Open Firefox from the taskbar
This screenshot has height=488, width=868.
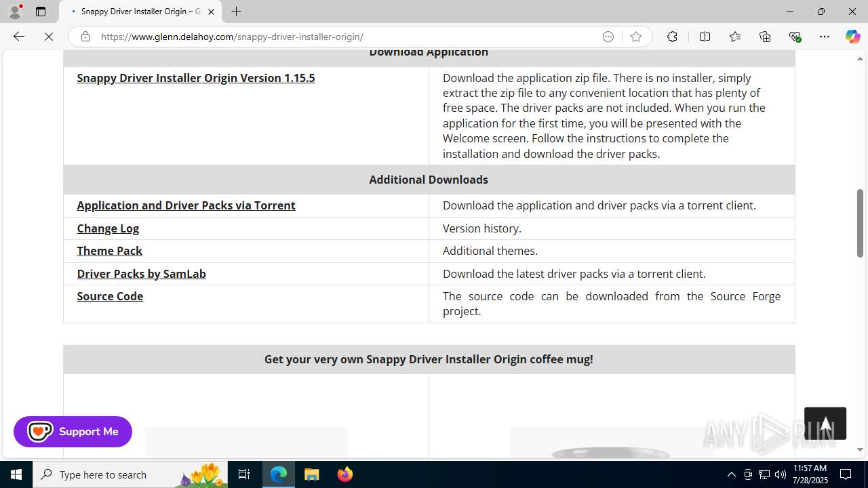[x=345, y=474]
